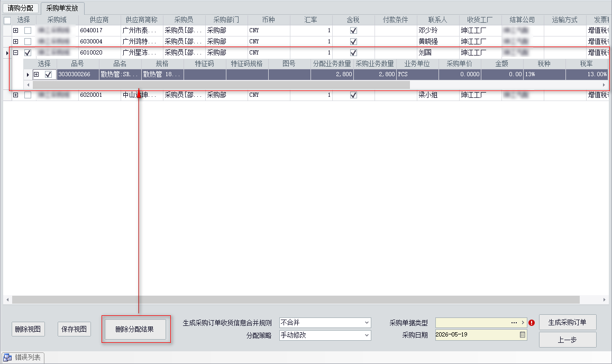The image size is (612, 364).
Task: Click the 供应商 column header
Action: click(x=99, y=20)
